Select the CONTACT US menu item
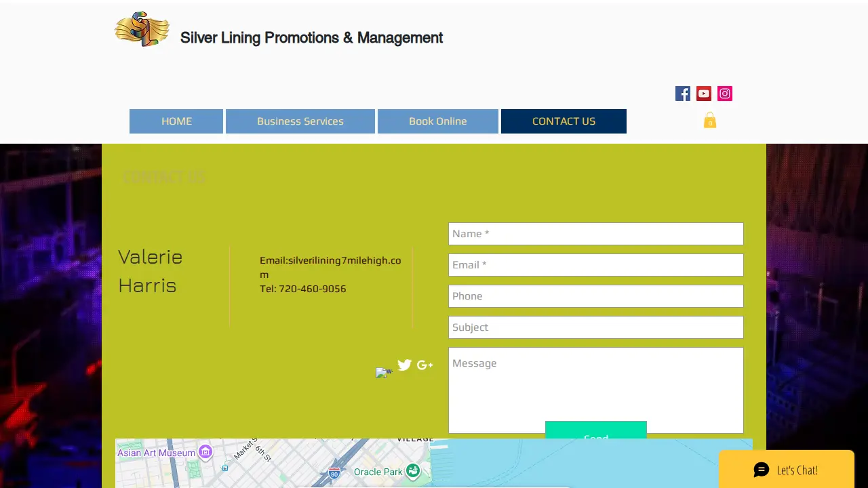The height and width of the screenshot is (488, 868). (x=564, y=121)
